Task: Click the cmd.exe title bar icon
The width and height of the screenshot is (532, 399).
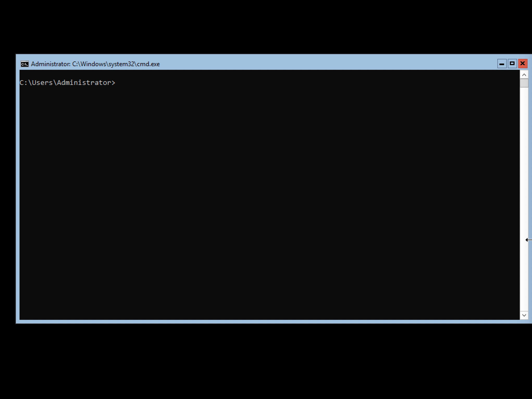Action: (24, 64)
